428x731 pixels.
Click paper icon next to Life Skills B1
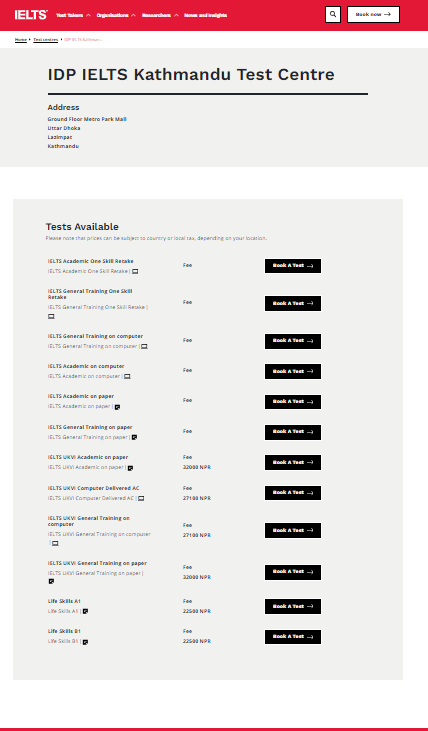pyautogui.click(x=85, y=642)
